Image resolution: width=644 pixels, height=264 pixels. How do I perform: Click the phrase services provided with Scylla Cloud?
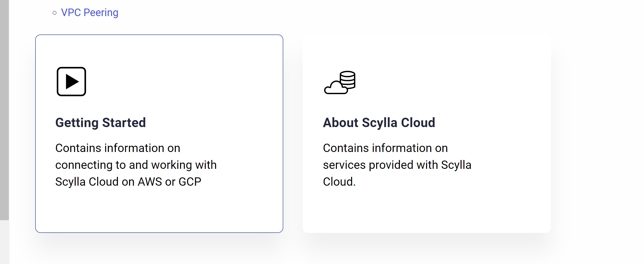397,164
